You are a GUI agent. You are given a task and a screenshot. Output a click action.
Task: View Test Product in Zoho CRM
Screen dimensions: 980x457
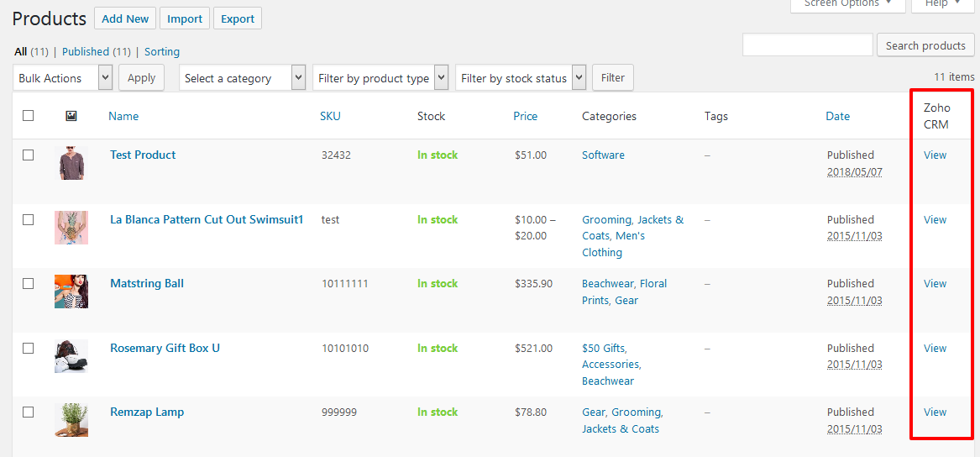(x=935, y=155)
